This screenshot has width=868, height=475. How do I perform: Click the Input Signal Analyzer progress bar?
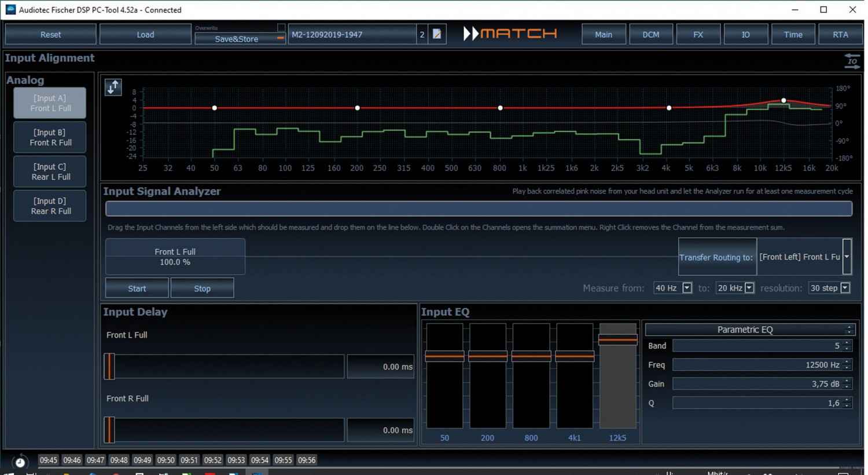click(x=479, y=209)
